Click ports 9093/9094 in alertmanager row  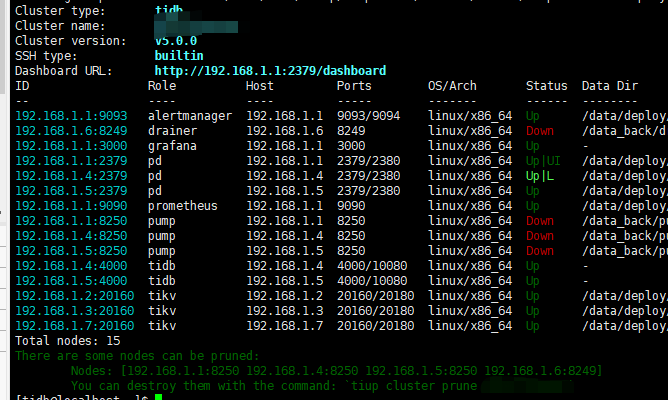[369, 116]
